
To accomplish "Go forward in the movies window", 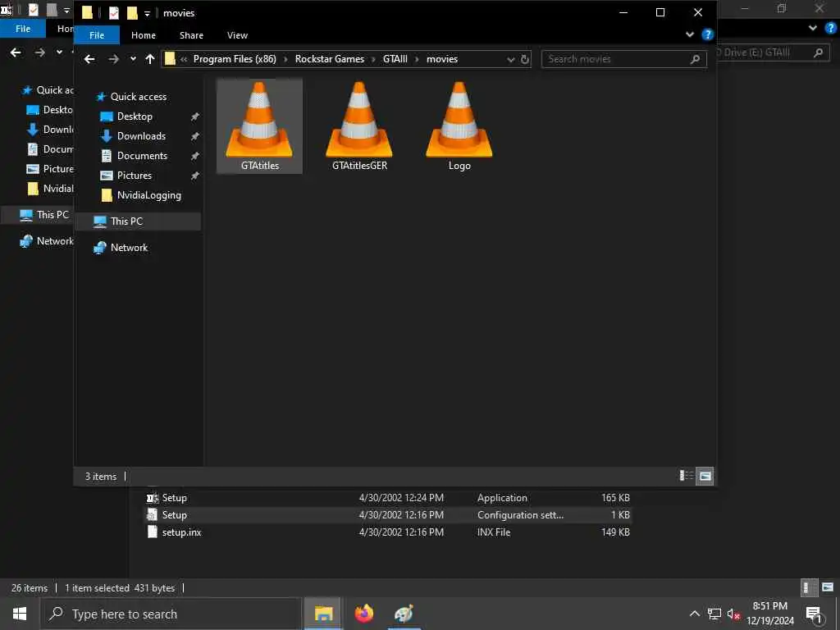I will [x=113, y=59].
